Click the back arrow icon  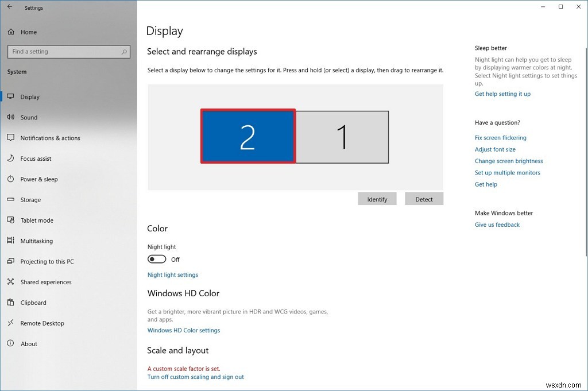click(x=10, y=7)
